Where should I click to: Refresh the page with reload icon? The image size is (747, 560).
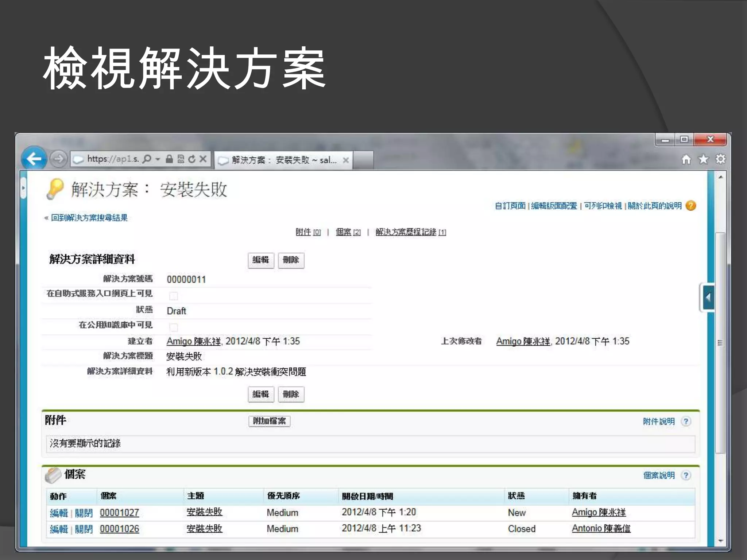point(192,159)
